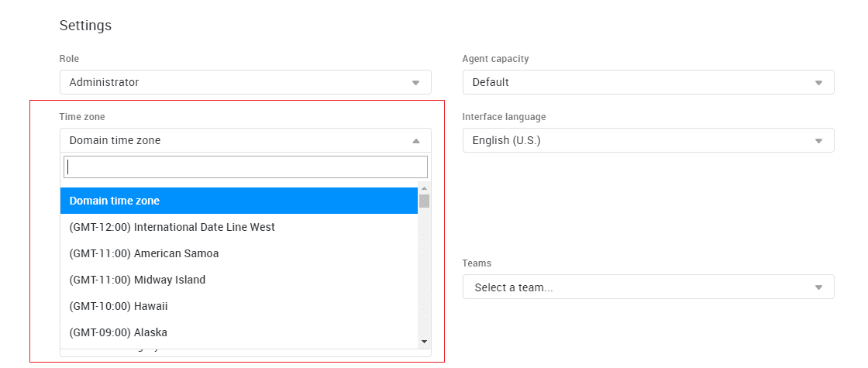Click the time zone list scroll-up arrow

(424, 188)
